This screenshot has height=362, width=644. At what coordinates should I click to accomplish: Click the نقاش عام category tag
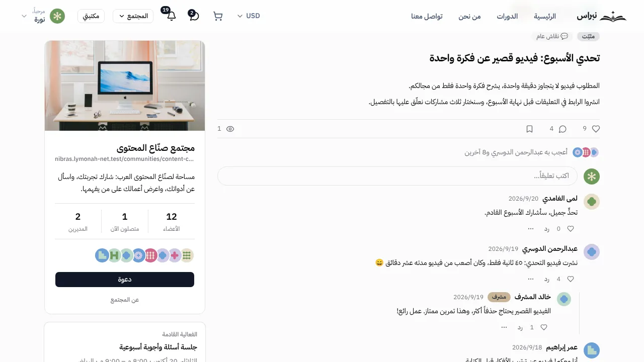click(x=552, y=36)
